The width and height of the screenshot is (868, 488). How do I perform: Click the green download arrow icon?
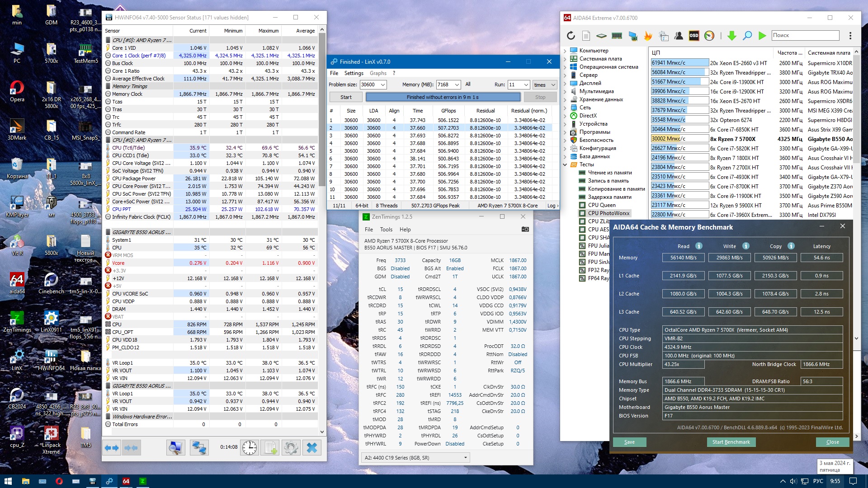(x=731, y=35)
